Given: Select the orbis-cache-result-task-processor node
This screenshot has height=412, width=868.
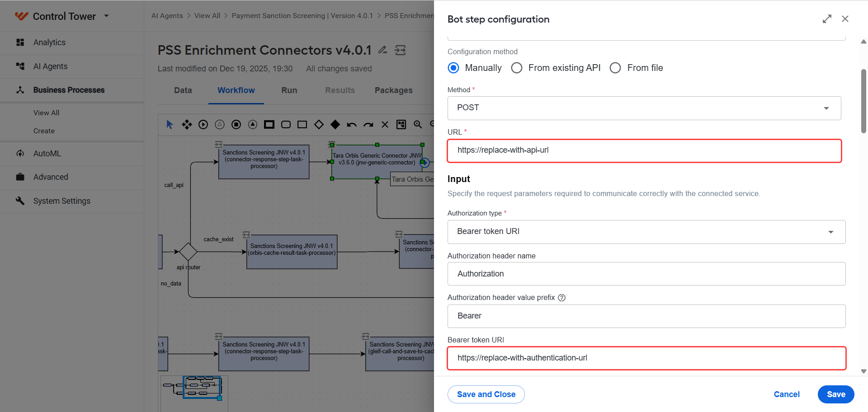Looking at the screenshot, I should pyautogui.click(x=292, y=252).
